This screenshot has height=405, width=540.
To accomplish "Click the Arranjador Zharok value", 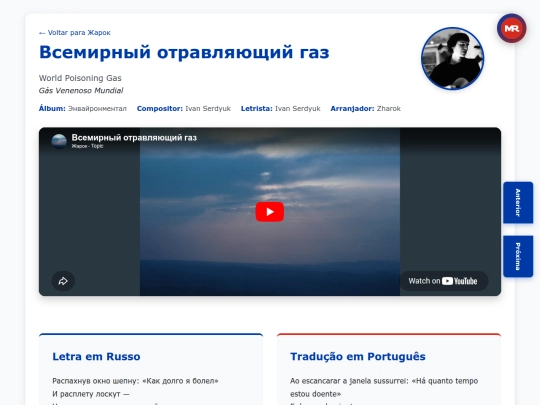I will pos(388,108).
